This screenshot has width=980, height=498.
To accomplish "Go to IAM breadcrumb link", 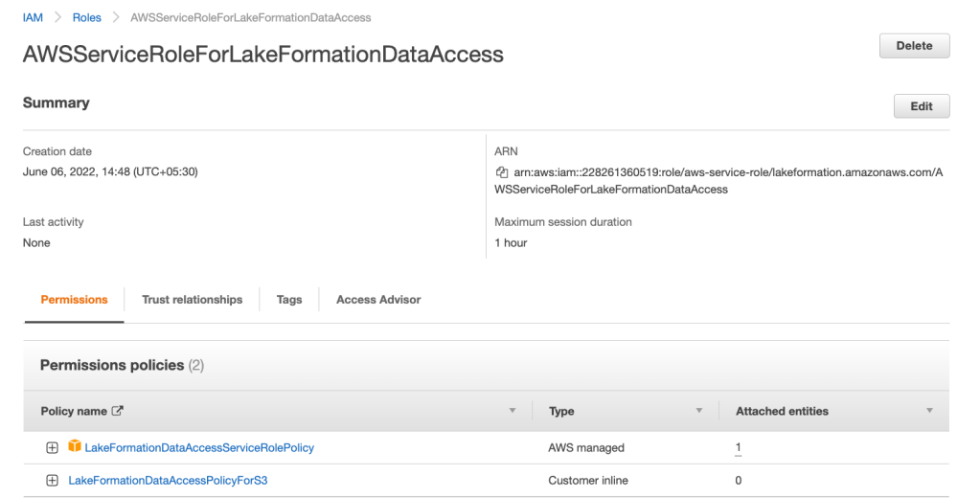I will click(33, 17).
